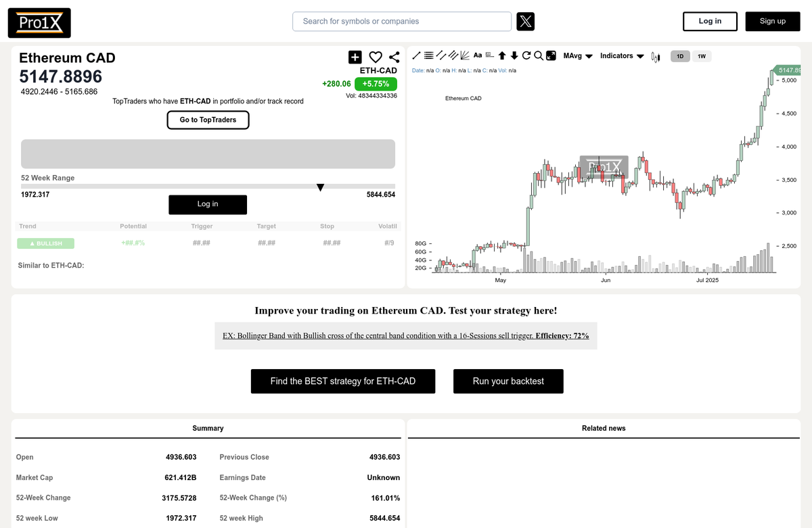
Task: Click the 5147.8896 price value
Action: [61, 76]
